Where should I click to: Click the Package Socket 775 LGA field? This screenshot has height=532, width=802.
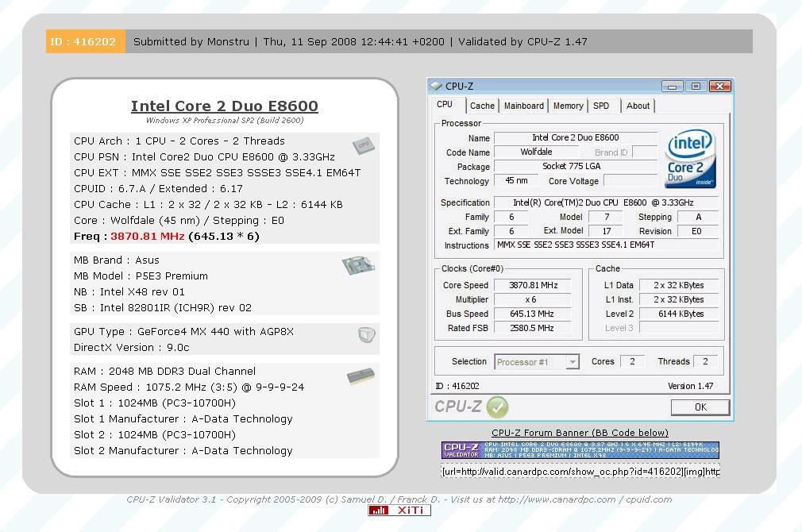576,166
